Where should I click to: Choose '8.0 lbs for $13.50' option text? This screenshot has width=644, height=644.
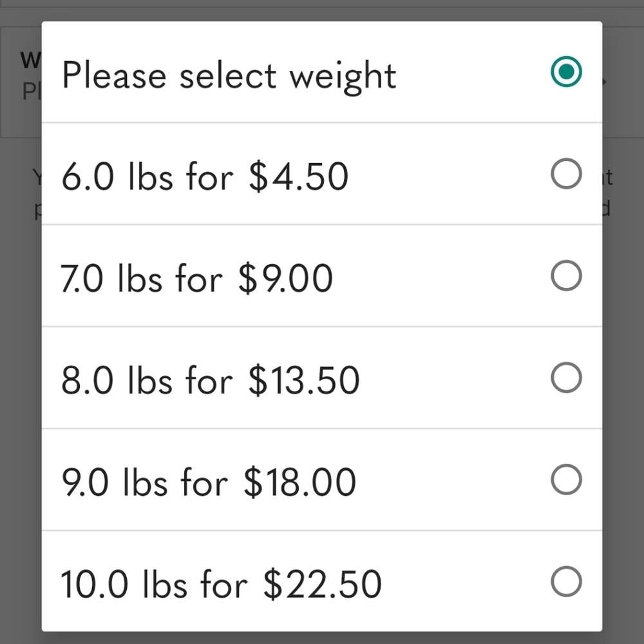(x=211, y=381)
